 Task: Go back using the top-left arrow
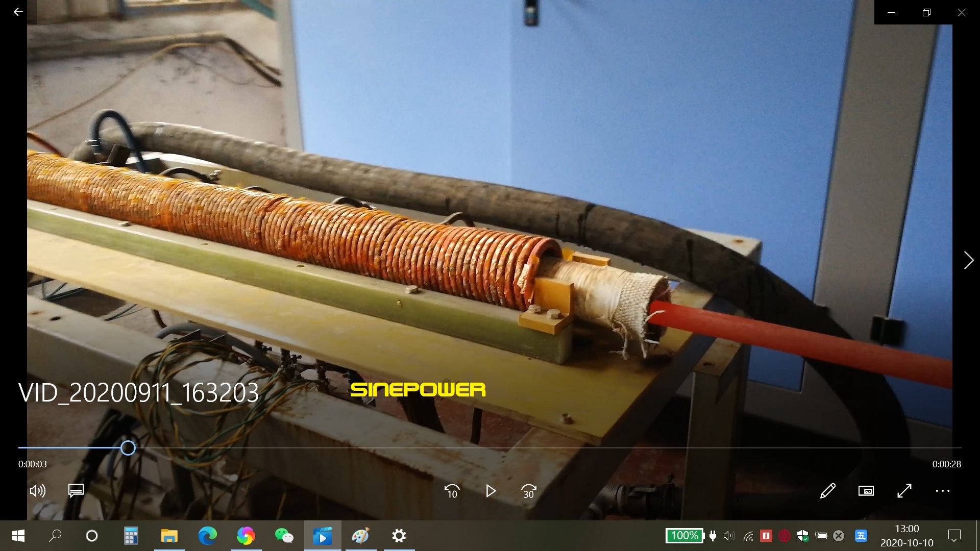point(18,12)
